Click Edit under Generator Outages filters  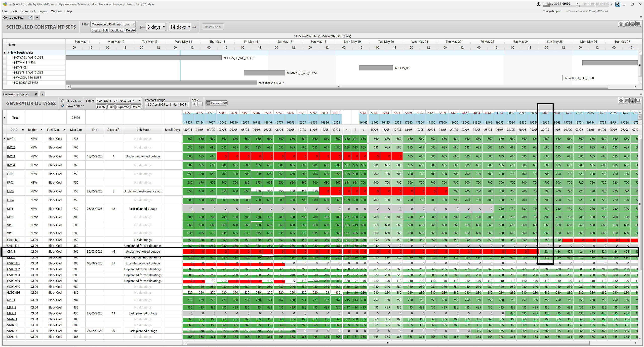111,107
